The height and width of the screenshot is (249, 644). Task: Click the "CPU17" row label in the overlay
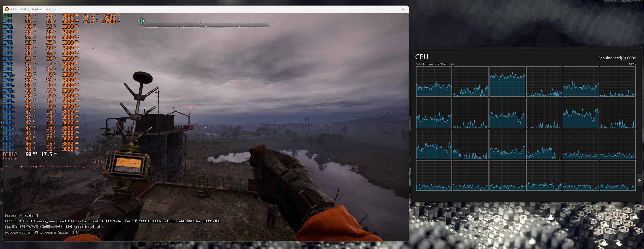tap(9, 112)
